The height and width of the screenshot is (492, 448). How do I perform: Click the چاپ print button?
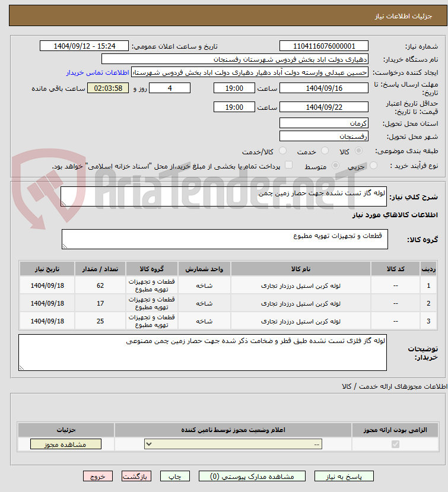tap(174, 477)
